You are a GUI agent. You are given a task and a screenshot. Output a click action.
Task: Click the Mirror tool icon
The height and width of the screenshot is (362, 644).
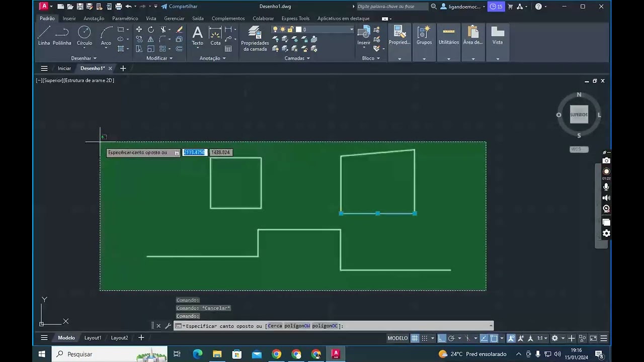point(151,39)
